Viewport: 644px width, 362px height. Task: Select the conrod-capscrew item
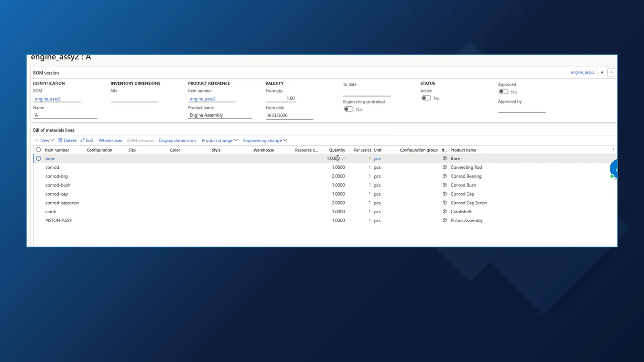tap(62, 203)
